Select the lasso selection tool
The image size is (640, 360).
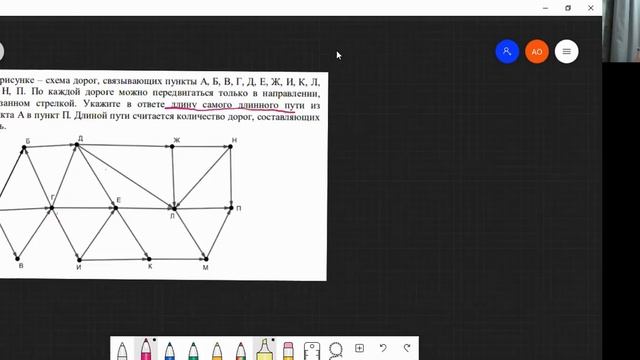coord(336,350)
